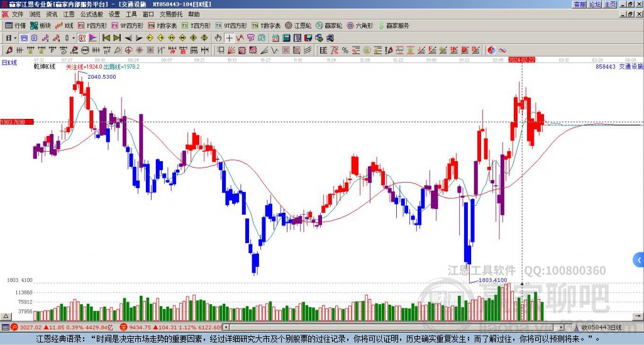Open the 六角形 hexagon tool
Viewport: 644px width, 345px height.
coord(360,25)
